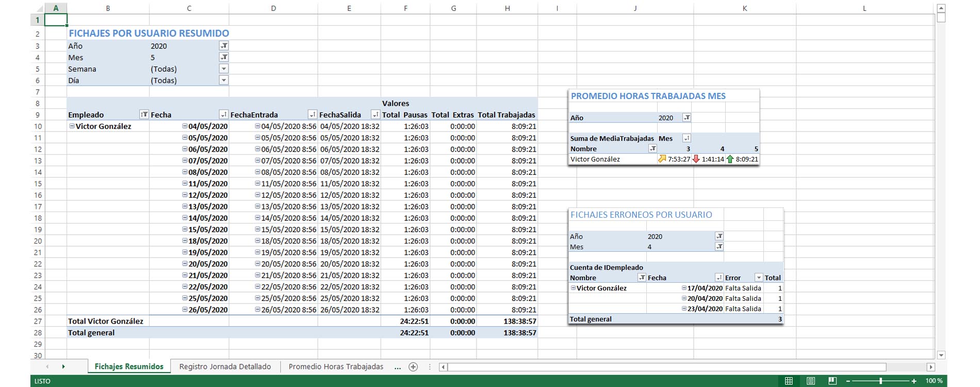Click green up arrow icon beside 8:09:21

(x=730, y=159)
